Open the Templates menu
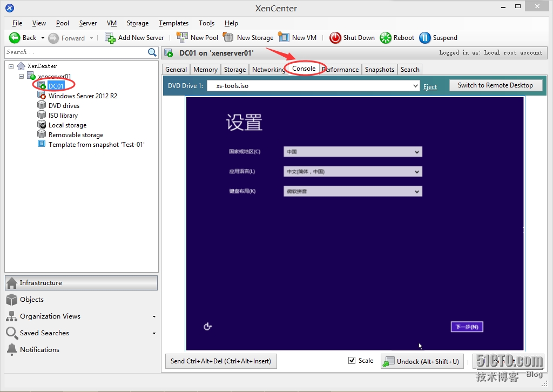The height and width of the screenshot is (392, 553). 173,23
